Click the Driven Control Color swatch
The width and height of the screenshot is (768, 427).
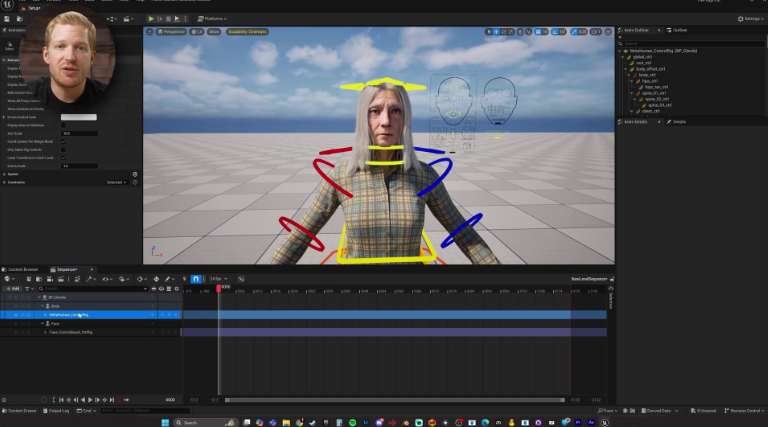click(x=79, y=117)
